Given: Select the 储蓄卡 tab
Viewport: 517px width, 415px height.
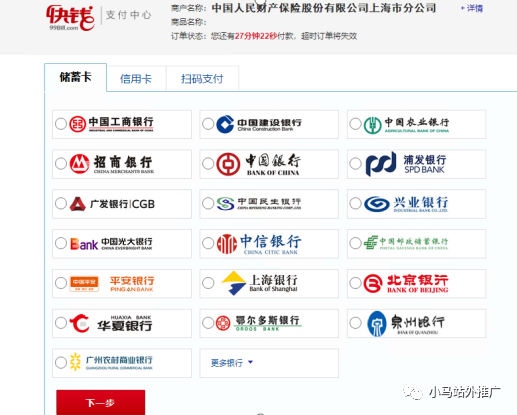Looking at the screenshot, I should [x=75, y=77].
